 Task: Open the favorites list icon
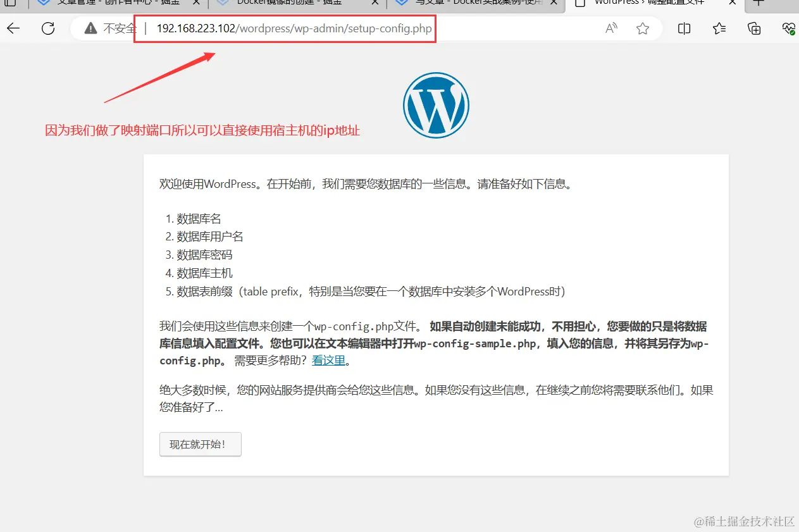719,28
